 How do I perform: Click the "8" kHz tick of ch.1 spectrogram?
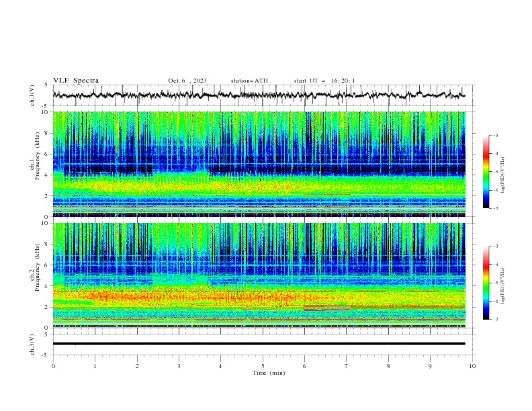tap(48, 133)
